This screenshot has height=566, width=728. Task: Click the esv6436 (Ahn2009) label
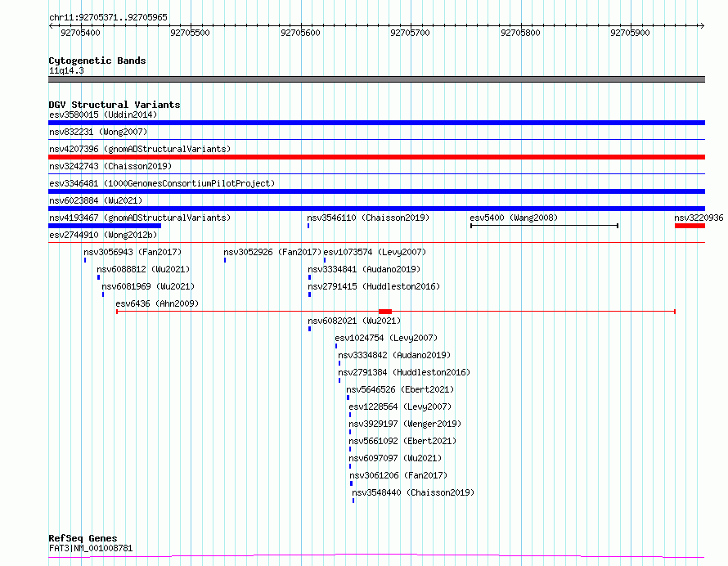157,303
